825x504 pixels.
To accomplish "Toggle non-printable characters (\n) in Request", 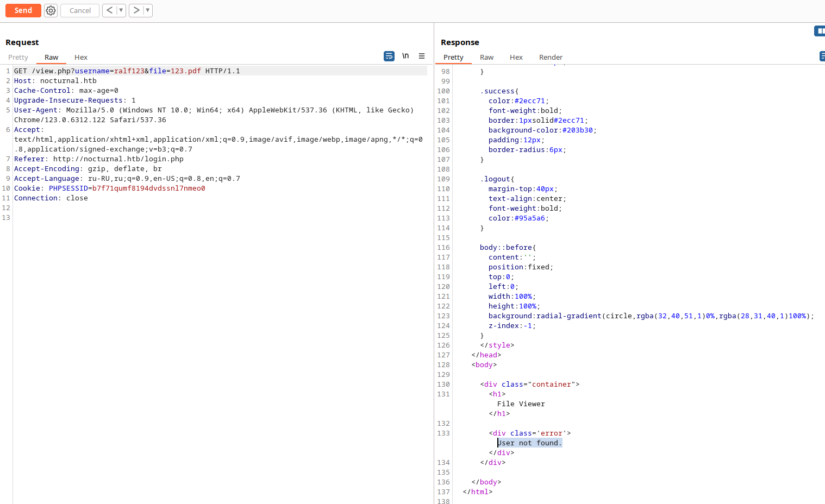I will [x=405, y=56].
